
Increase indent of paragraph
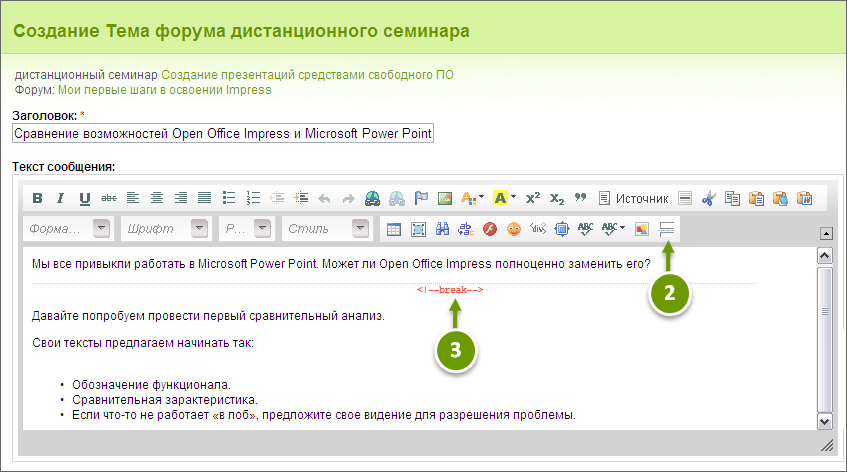[x=300, y=198]
